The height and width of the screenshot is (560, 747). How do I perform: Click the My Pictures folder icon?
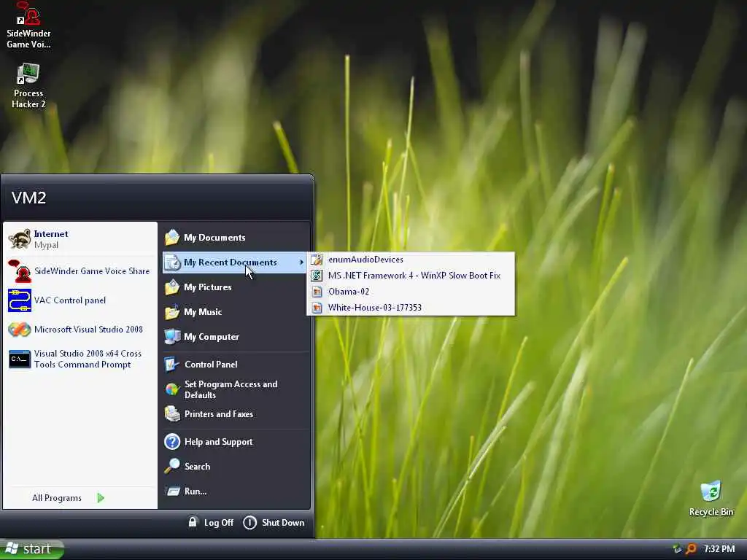click(172, 287)
